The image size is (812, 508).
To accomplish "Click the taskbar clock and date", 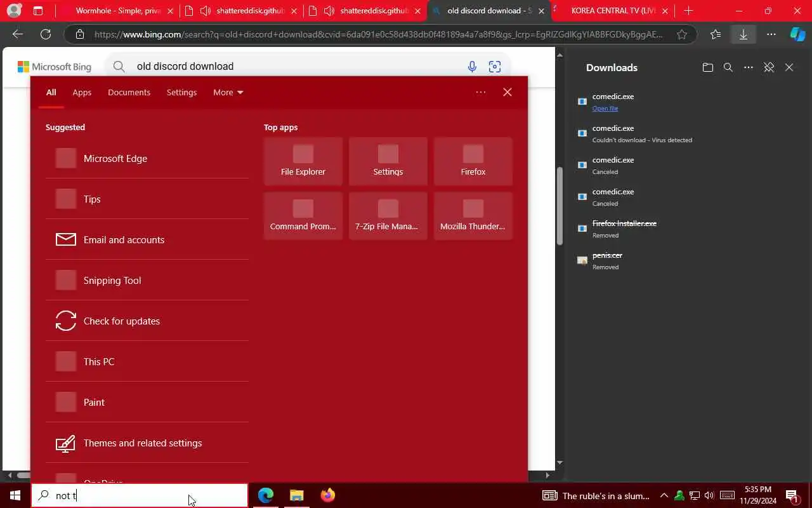I will coord(759,495).
